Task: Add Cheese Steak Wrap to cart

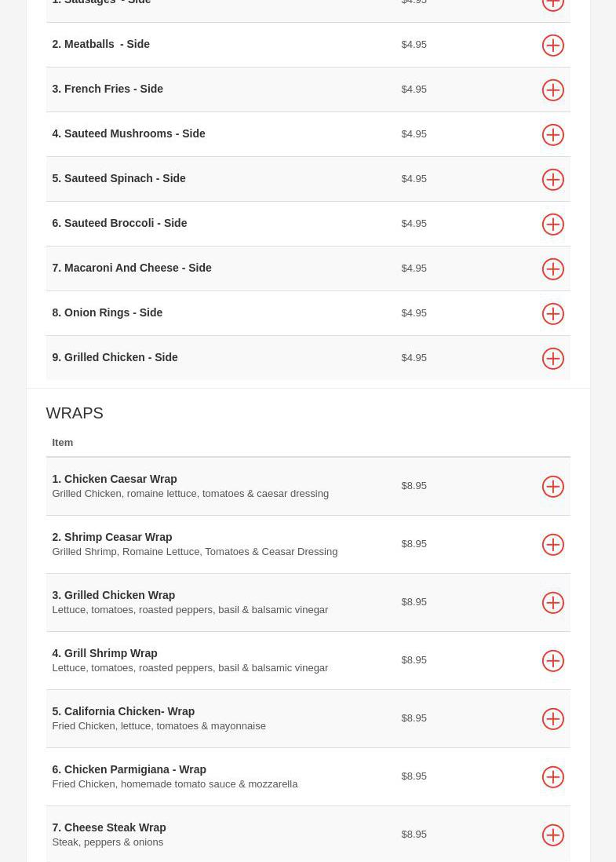Action: click(553, 835)
